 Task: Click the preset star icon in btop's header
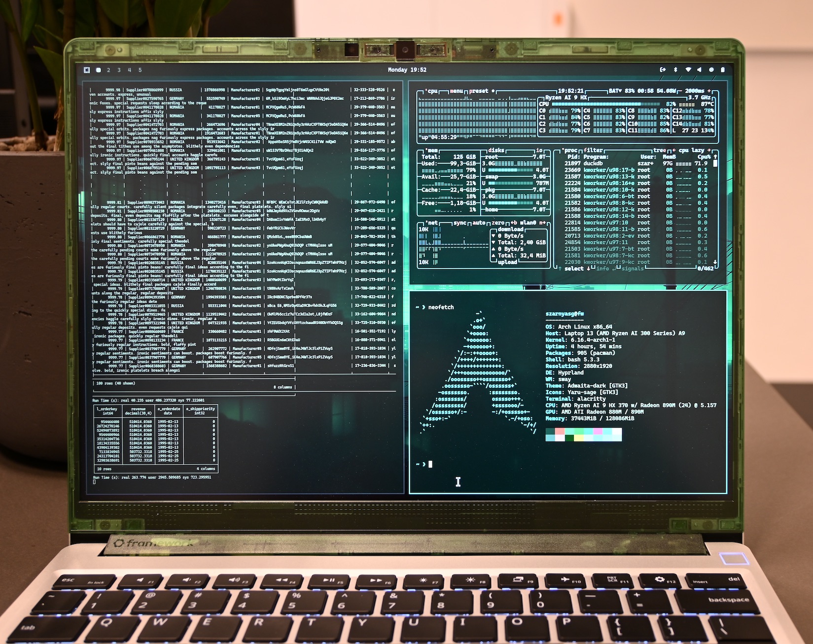click(x=493, y=91)
